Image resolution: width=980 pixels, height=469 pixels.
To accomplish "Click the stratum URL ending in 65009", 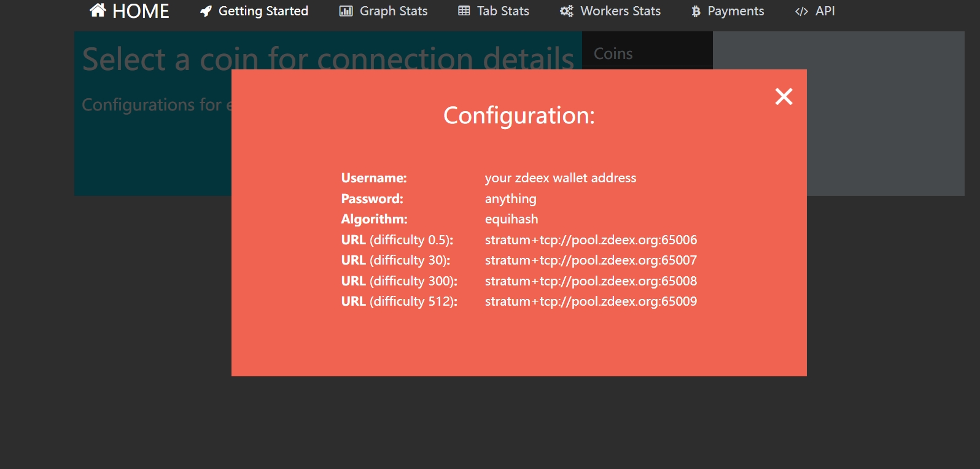I will click(x=591, y=301).
